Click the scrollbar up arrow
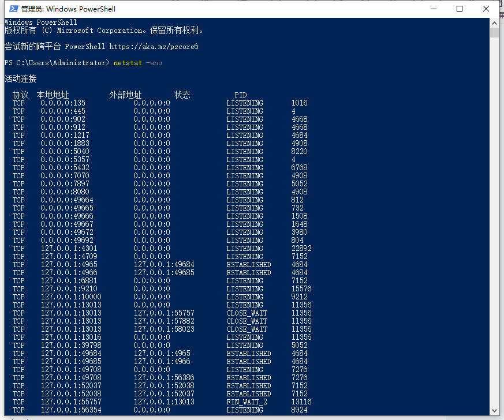The image size is (504, 420). pos(494,23)
